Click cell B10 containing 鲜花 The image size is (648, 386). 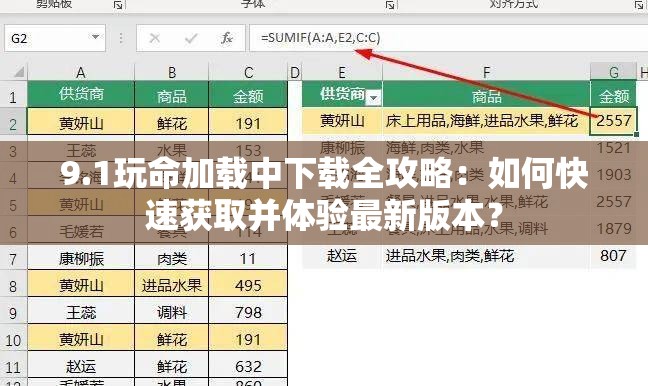click(x=172, y=338)
